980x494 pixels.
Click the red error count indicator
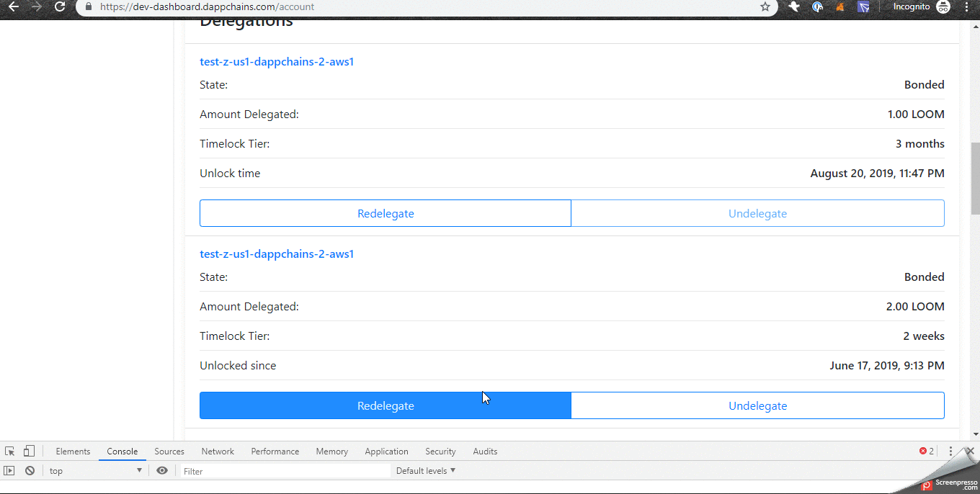point(927,452)
